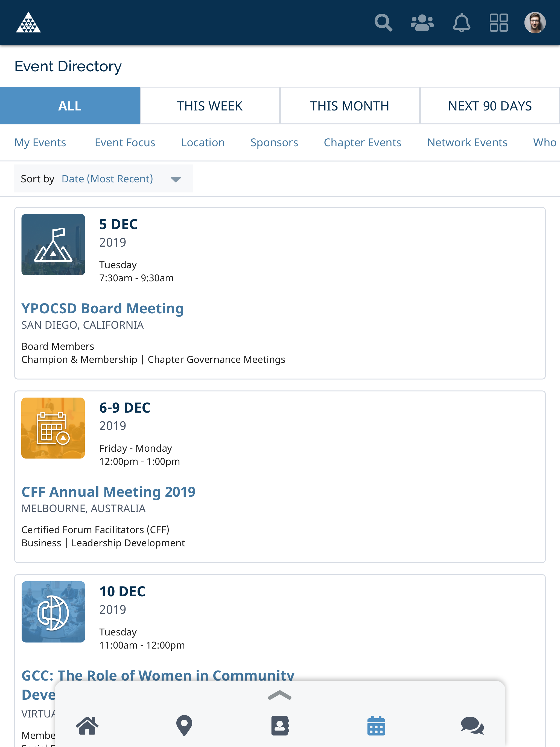Open the YPOCSD Board Meeting link
The width and height of the screenshot is (560, 747).
(x=103, y=308)
